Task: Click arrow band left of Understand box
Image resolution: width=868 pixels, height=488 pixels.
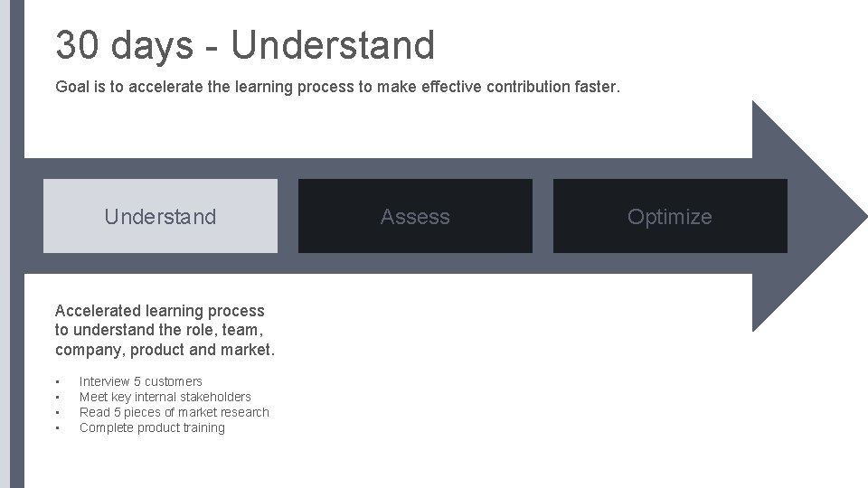Action: point(33,216)
